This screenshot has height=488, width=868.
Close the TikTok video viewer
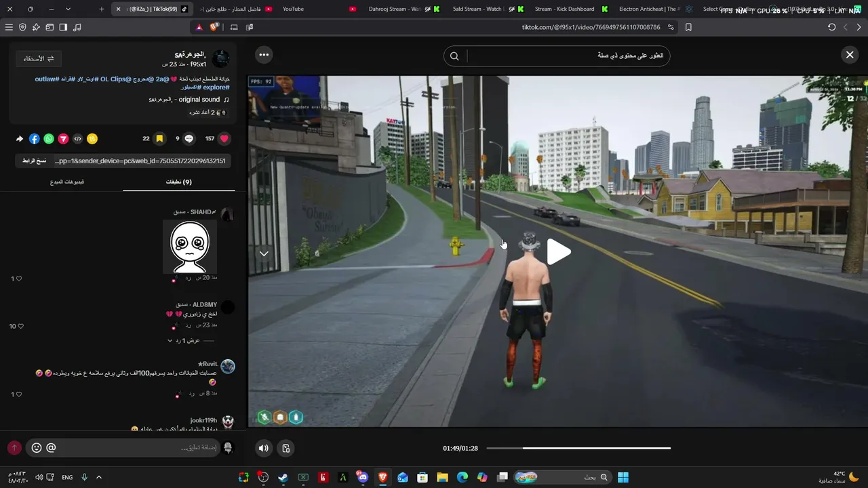850,55
